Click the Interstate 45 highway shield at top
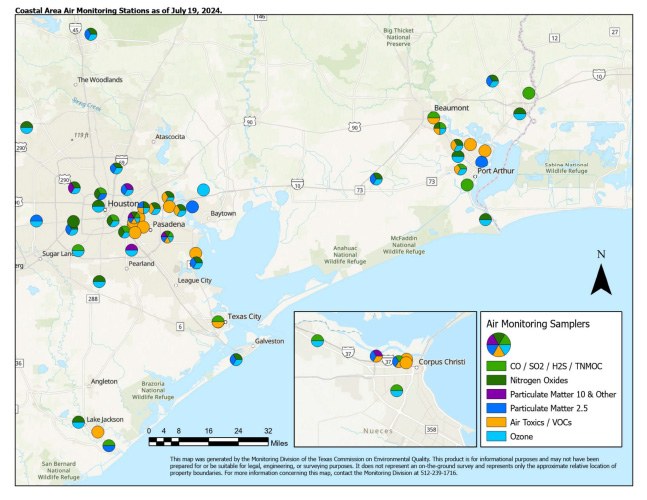The height and width of the screenshot is (500, 647). [76, 29]
